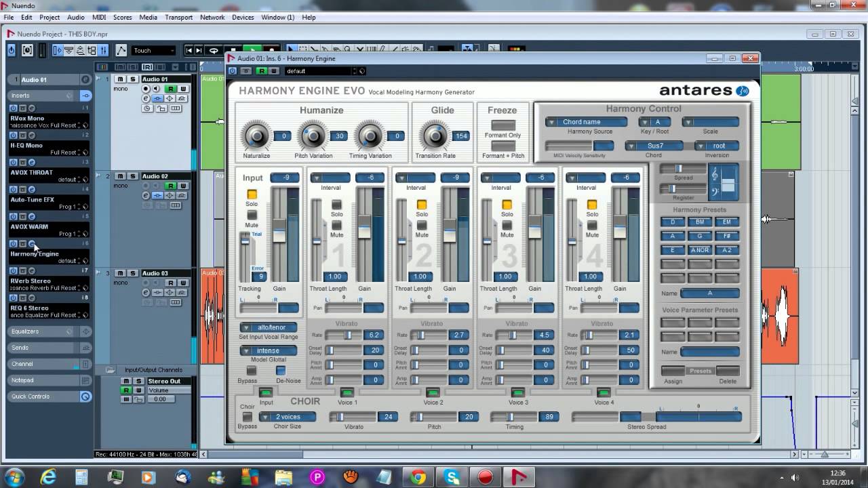Toggle Solo on Voice 2
The image size is (868, 488).
(x=422, y=205)
